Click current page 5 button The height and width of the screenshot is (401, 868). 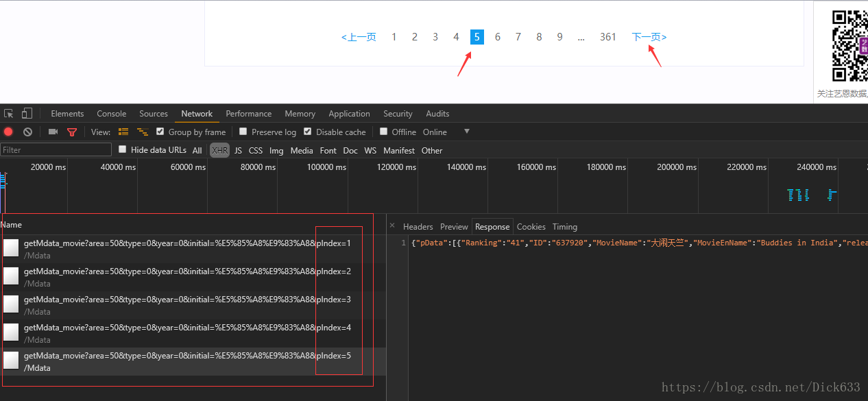click(x=477, y=37)
